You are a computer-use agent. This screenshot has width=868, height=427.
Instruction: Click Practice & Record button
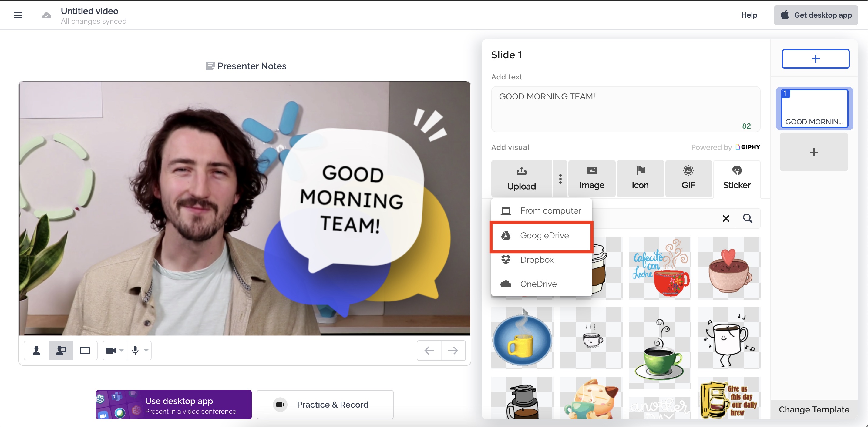pos(325,405)
